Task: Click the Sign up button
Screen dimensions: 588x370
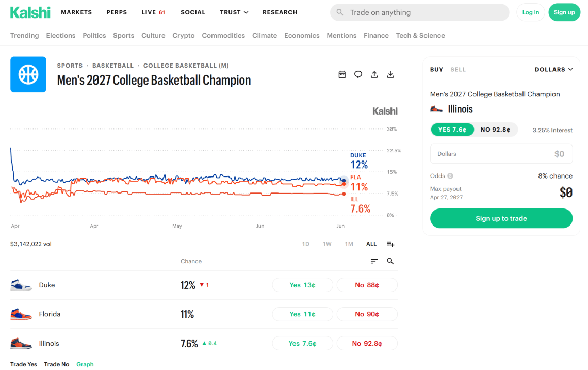Action: [x=564, y=12]
